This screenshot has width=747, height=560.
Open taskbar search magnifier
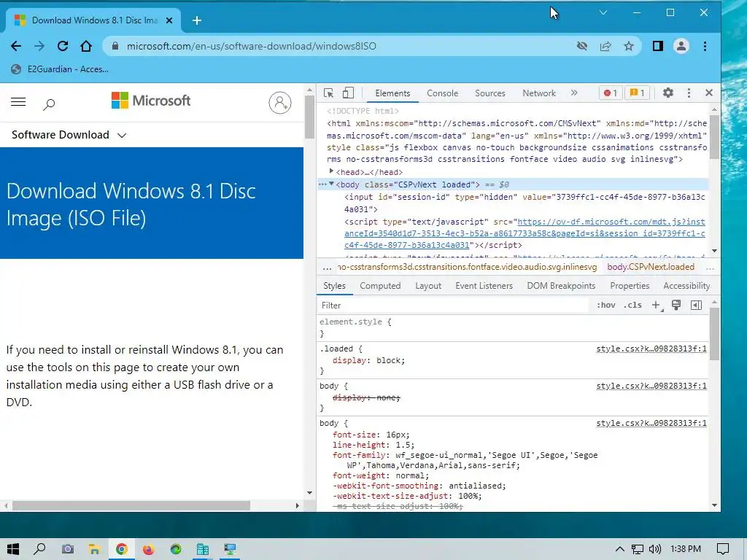click(x=39, y=549)
